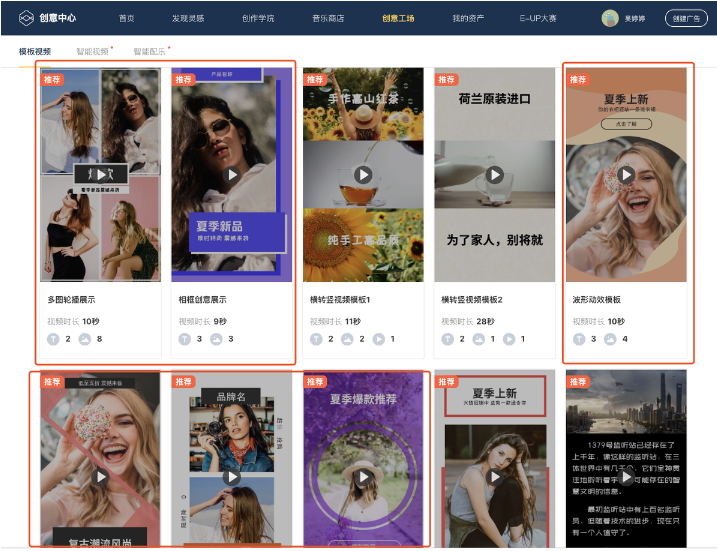Click image count icon under 波形动效模板

[610, 339]
